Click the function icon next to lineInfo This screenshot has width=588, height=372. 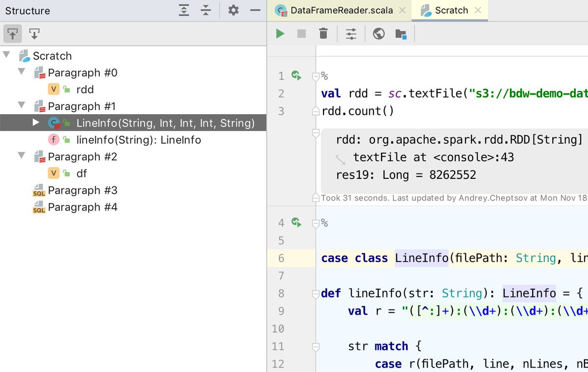pyautogui.click(x=53, y=140)
